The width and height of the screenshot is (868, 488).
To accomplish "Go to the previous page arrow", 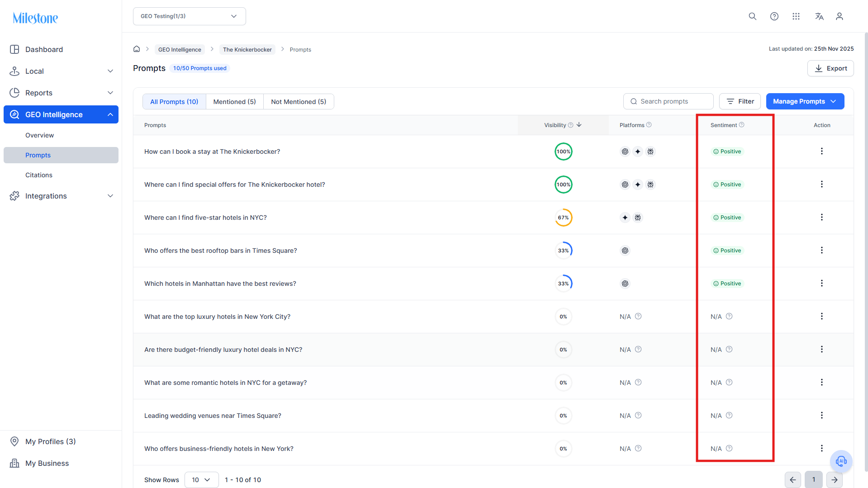I will (x=793, y=480).
